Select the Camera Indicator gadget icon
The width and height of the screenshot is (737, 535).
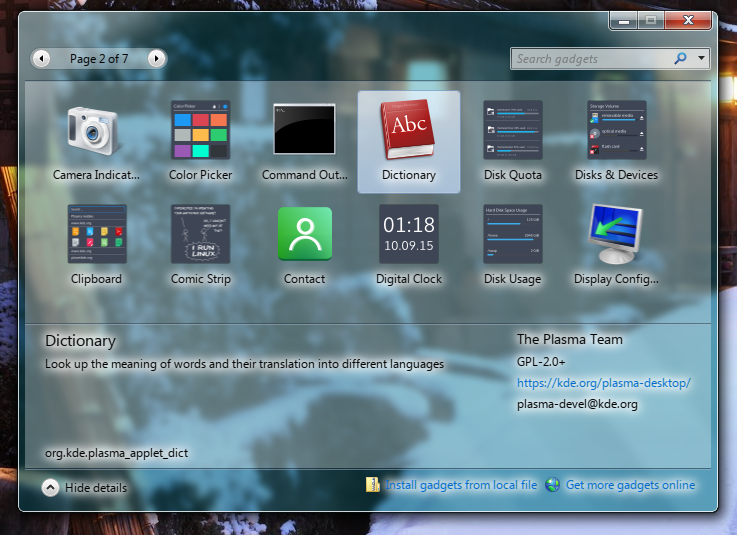pos(93,130)
